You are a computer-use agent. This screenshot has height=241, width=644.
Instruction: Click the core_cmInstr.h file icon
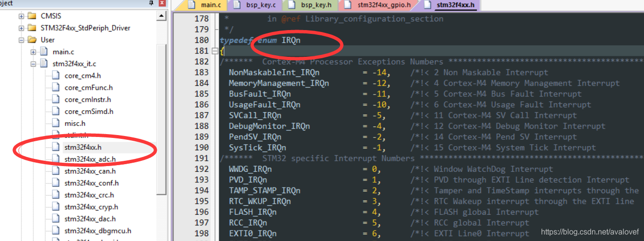point(56,100)
